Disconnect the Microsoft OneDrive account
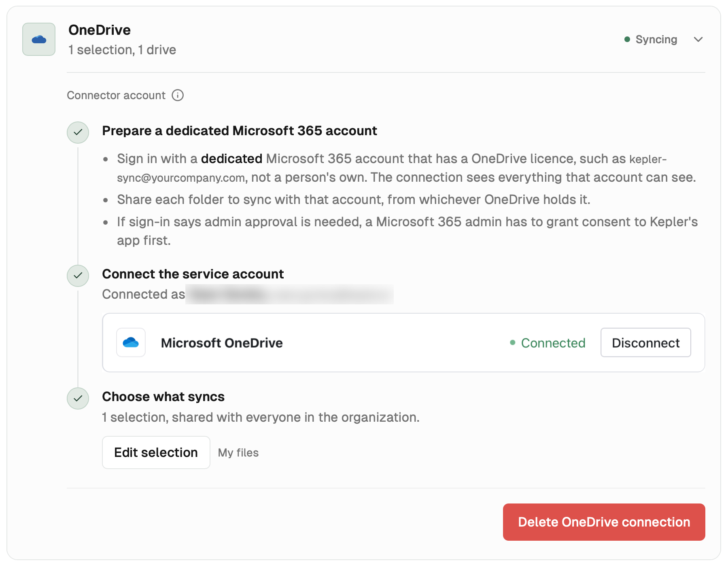728x565 pixels. click(645, 342)
